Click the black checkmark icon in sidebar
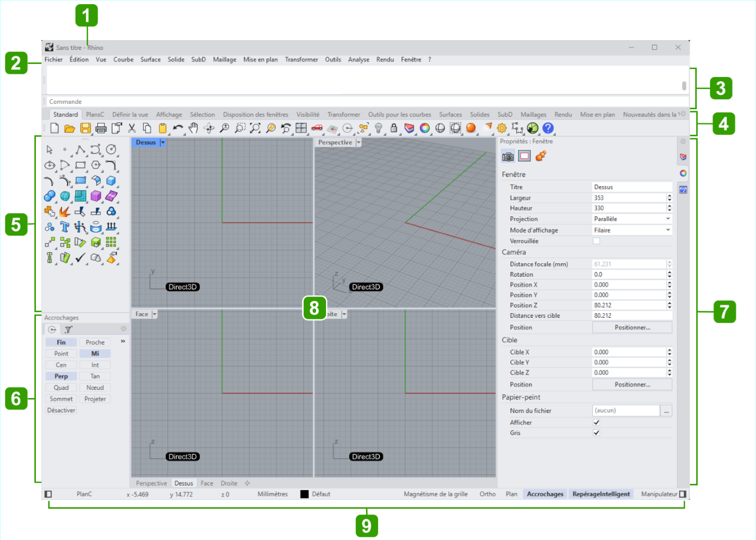This screenshot has width=756, height=540. tap(80, 258)
